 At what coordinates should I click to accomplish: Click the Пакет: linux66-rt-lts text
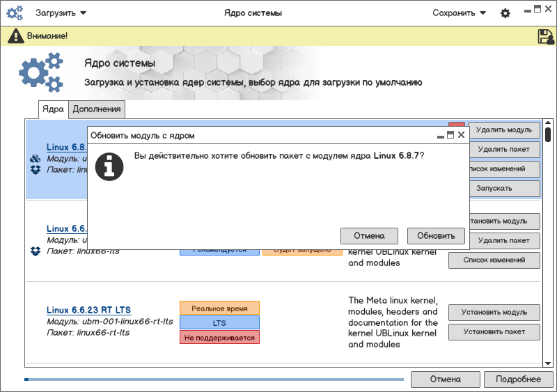88,333
